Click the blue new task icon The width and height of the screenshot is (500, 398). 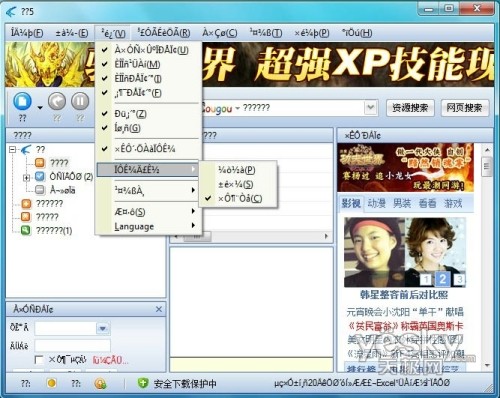coord(22,101)
